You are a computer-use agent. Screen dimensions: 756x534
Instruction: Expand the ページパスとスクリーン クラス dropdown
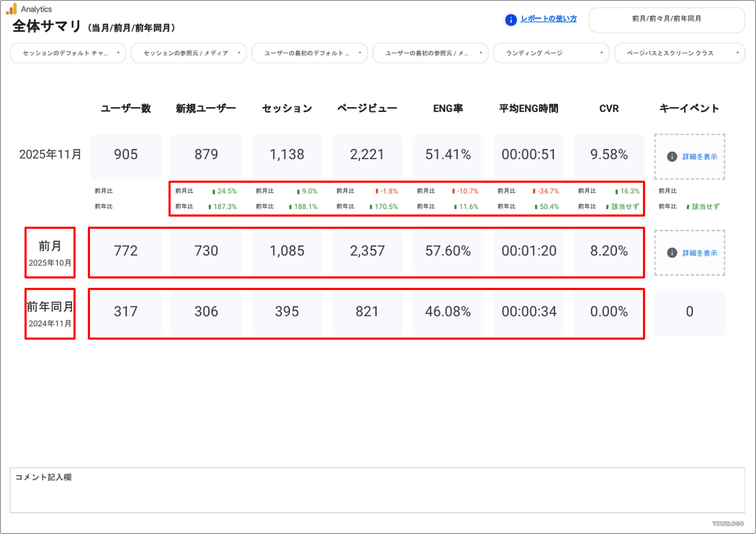coord(679,53)
